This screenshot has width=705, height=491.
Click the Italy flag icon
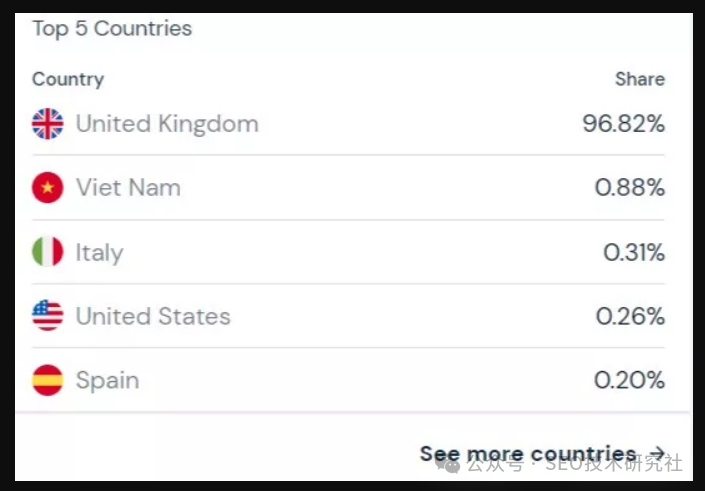pos(47,252)
